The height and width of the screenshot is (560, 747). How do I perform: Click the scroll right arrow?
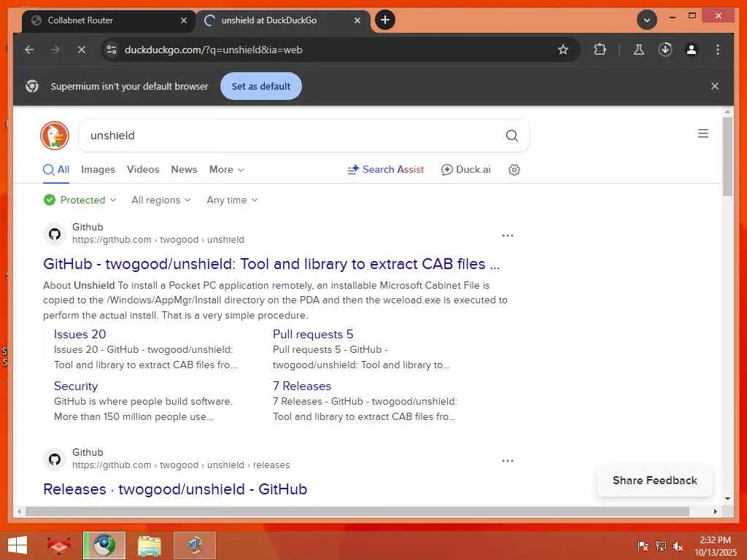point(715,511)
